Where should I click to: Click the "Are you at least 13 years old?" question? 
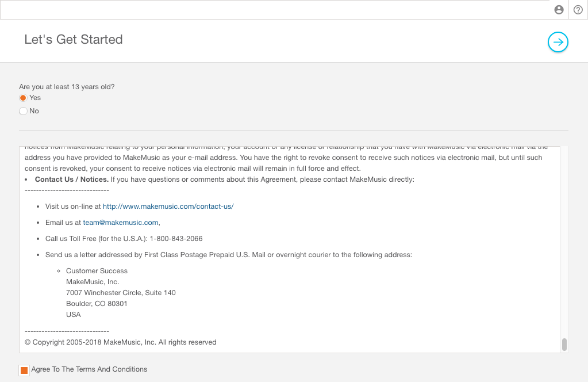(x=67, y=87)
